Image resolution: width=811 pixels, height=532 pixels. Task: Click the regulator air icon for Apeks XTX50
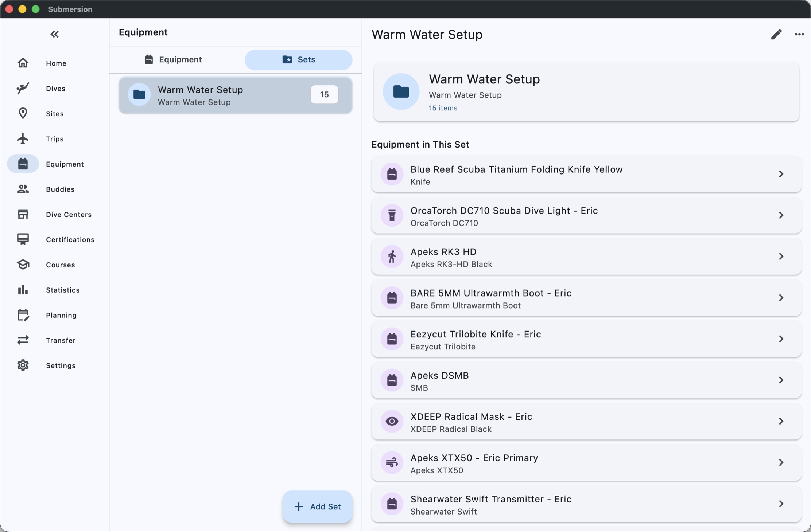point(392,462)
